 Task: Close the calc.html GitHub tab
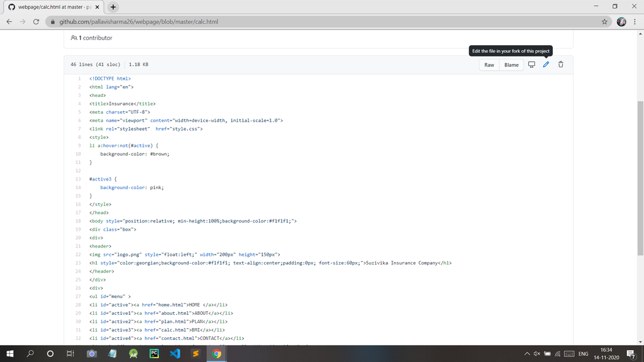(x=97, y=7)
